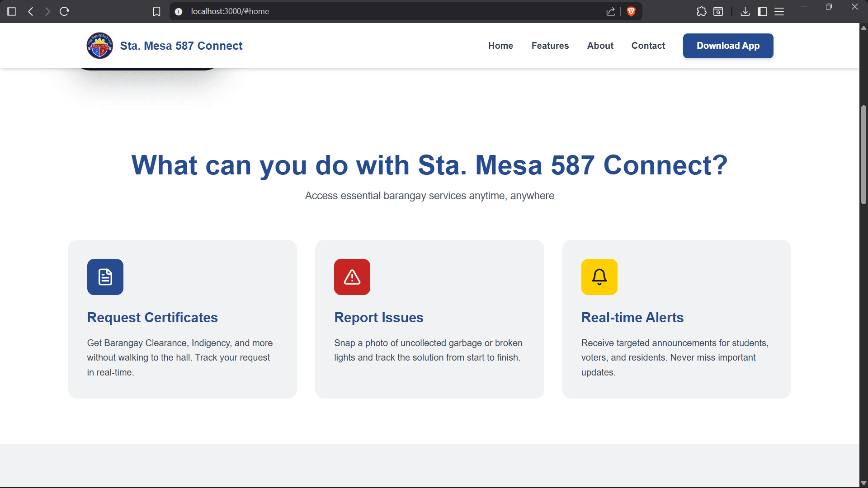Click the Barangay Clearance description paragraph
This screenshot has height=488, width=868.
180,357
